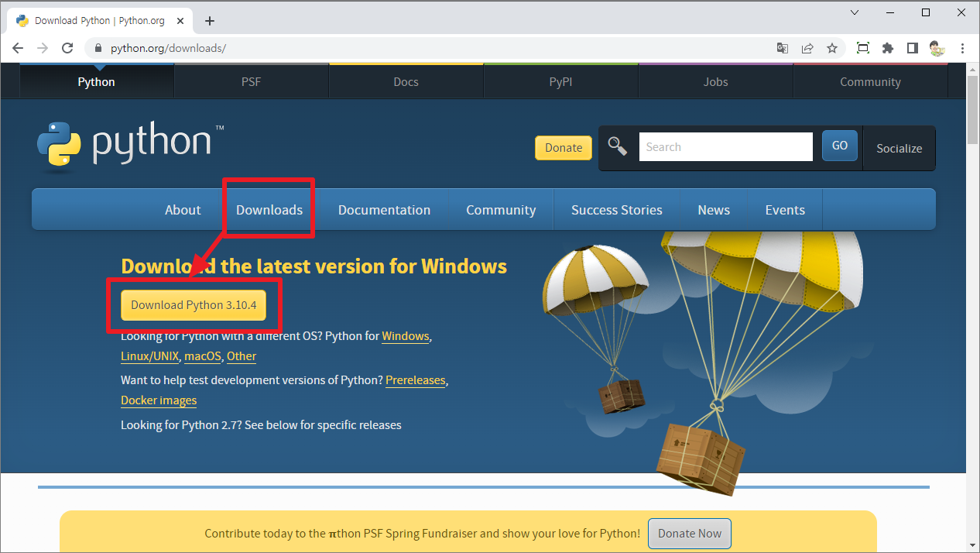
Task: Open Chrome's three-dot menu
Action: click(x=962, y=48)
